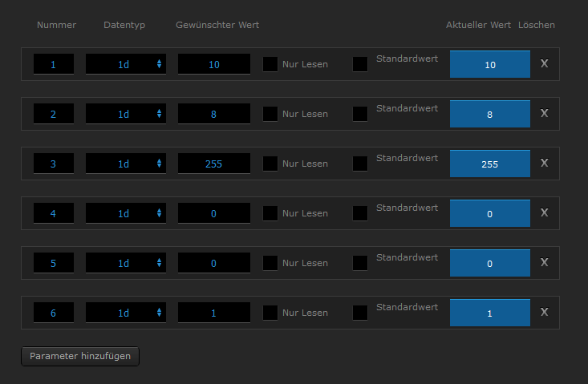Toggle Standardwert checkbox in row 6
Screen dimensions: 588x384
coord(360,313)
